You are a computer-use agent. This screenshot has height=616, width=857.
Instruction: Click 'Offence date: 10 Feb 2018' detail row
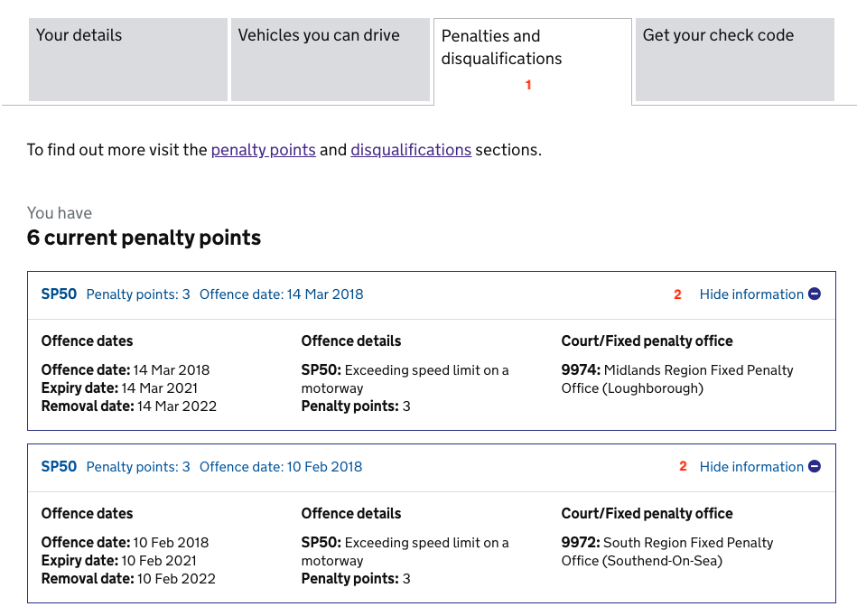125,543
